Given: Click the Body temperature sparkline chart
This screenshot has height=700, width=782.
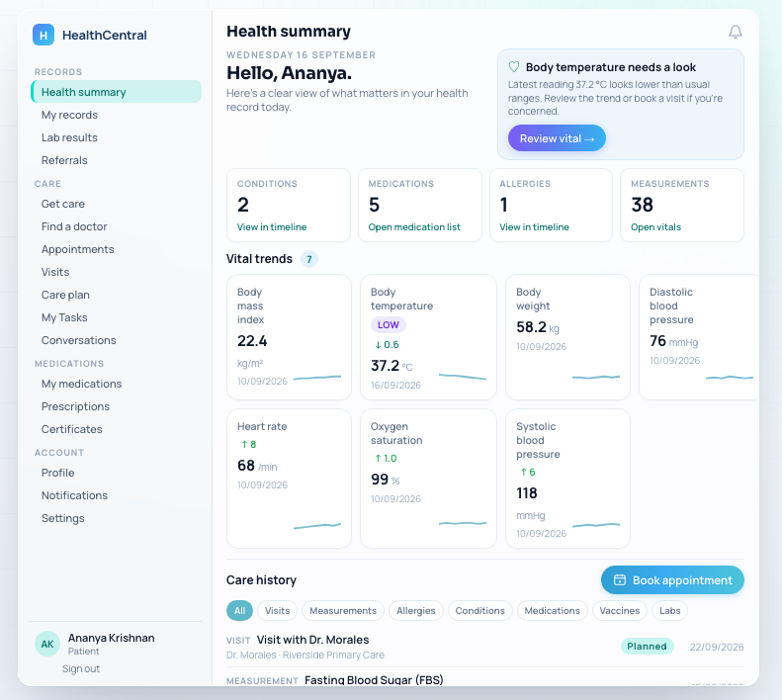Looking at the screenshot, I should (463, 377).
